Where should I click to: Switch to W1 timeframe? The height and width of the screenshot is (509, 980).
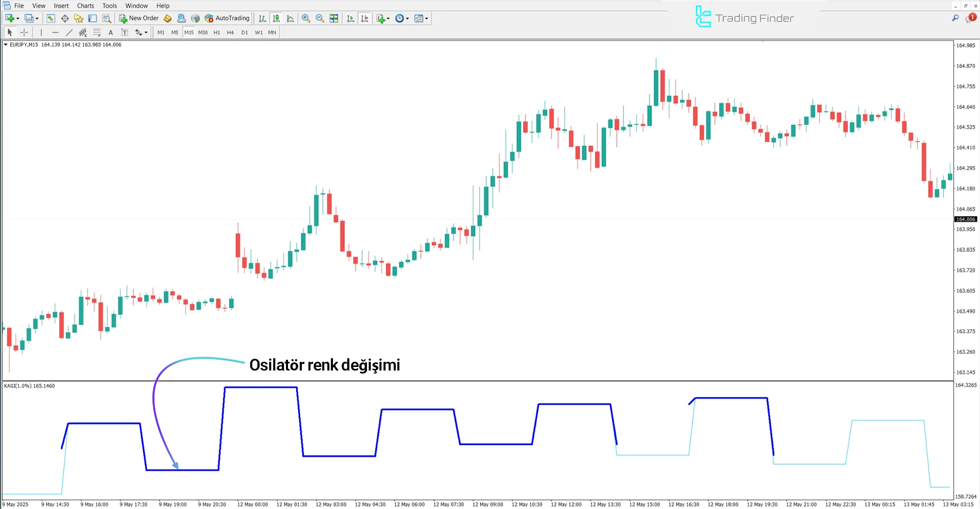click(x=258, y=32)
